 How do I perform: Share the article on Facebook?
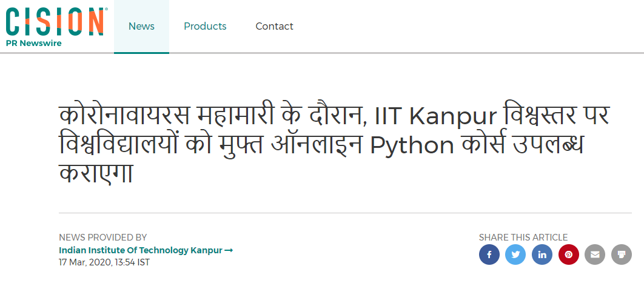pos(489,254)
